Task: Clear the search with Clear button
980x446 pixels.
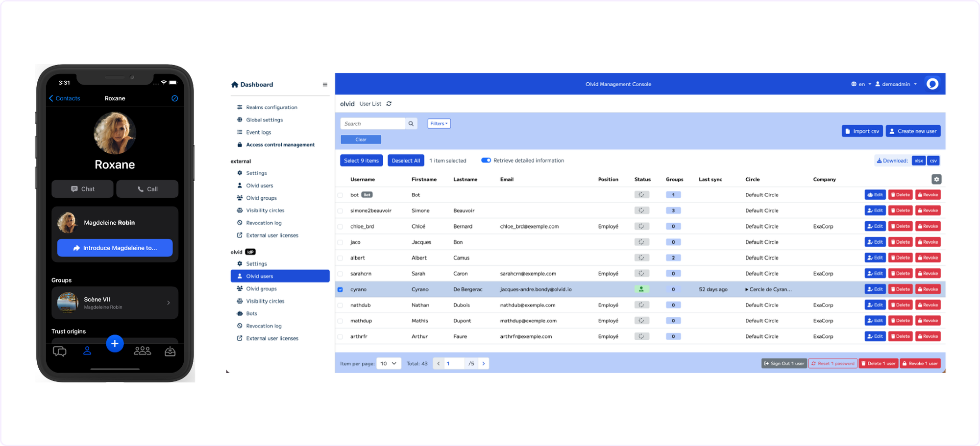Action: pyautogui.click(x=361, y=140)
